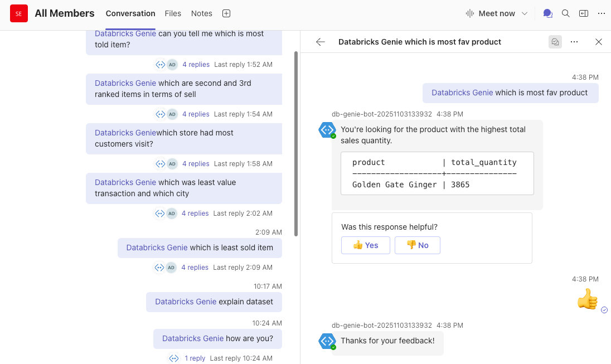Click the AD avatar beside last reply 1:52 AM
611x364 pixels.
point(172,65)
